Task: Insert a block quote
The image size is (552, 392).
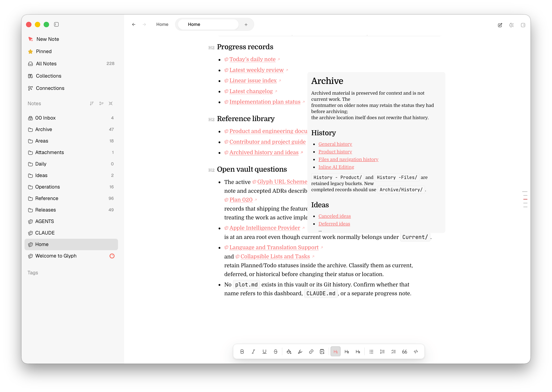Action: [x=405, y=351]
